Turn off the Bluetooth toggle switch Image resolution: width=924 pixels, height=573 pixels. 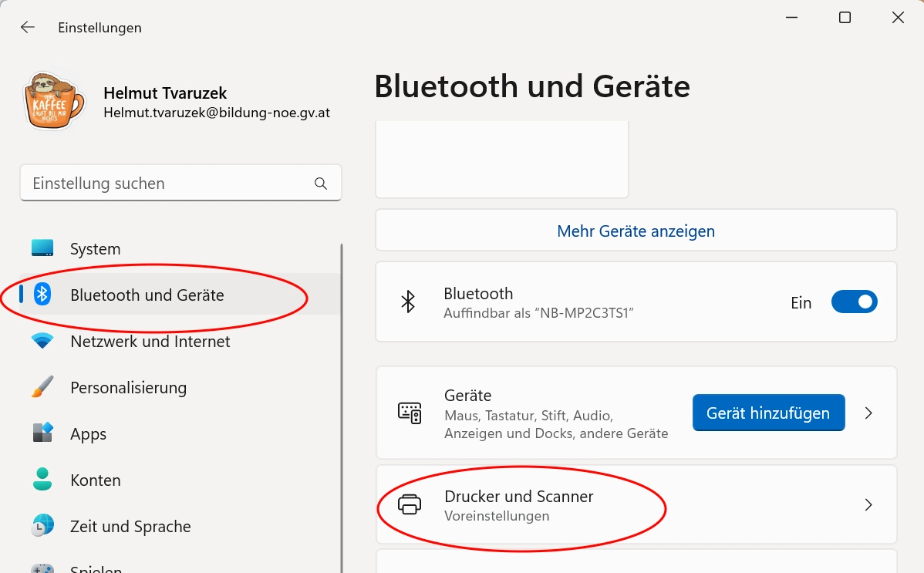[x=854, y=302]
